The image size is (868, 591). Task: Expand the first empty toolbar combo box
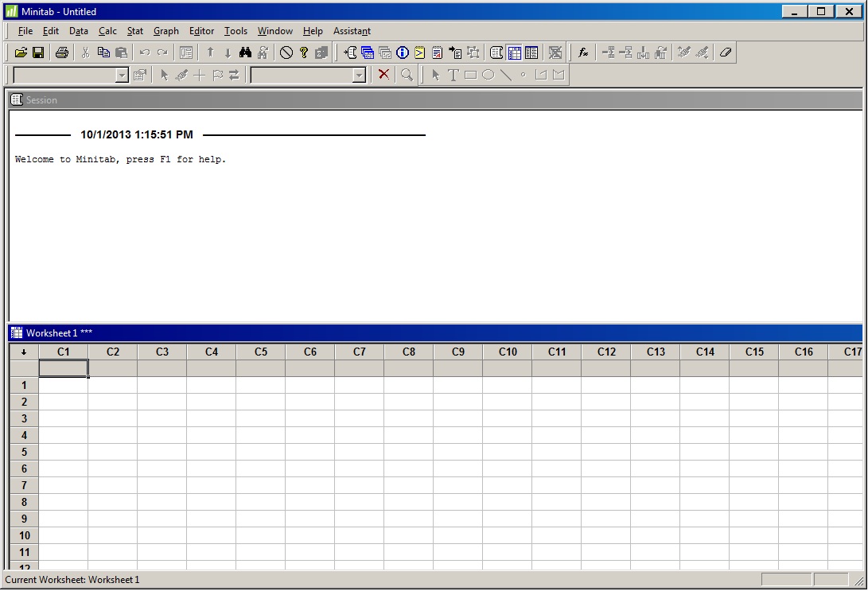pos(122,75)
